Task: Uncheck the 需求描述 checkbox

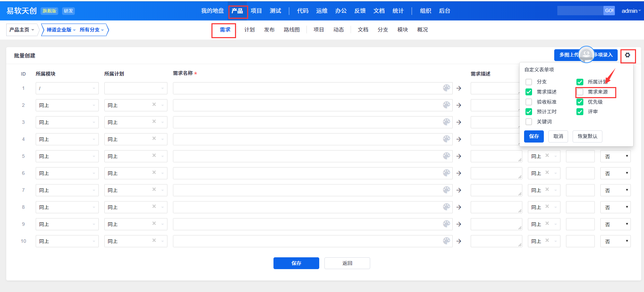Action: [x=529, y=92]
